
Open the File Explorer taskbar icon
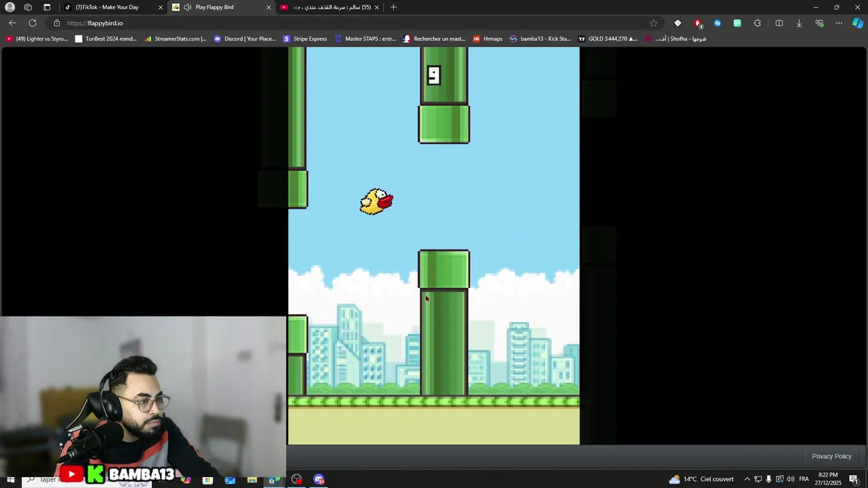[x=252, y=480]
